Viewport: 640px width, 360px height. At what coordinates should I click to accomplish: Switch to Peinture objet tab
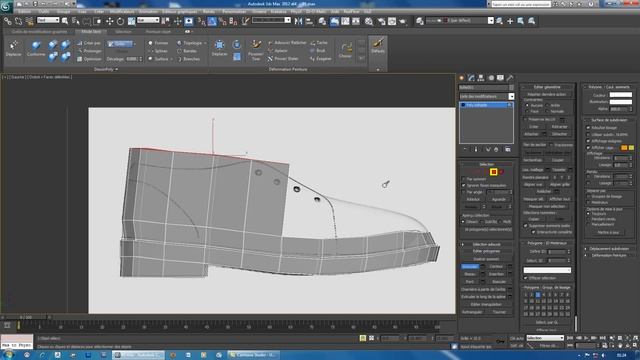coord(158,31)
